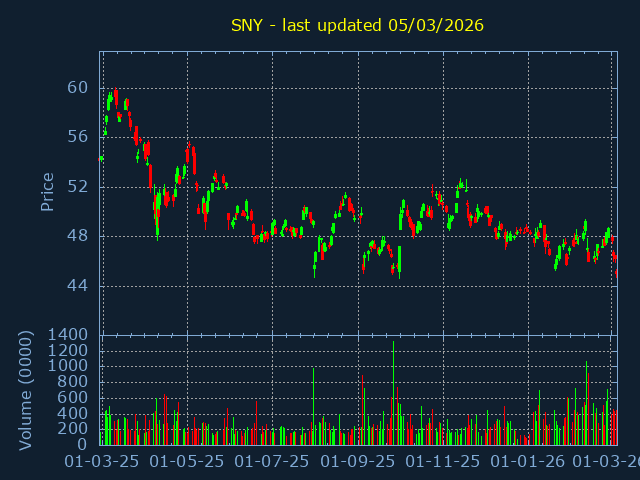This screenshot has width=640, height=480.
Task: Select the 01-09-25 date label
Action: (x=358, y=462)
